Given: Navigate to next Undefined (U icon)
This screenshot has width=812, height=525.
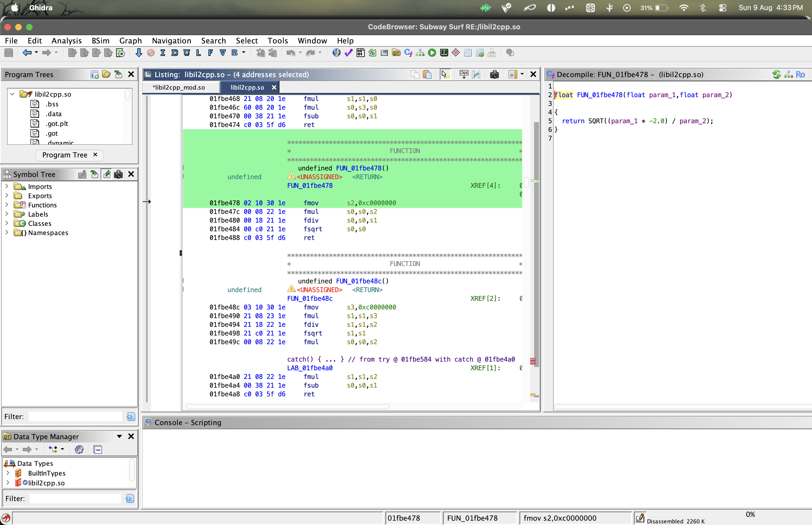Looking at the screenshot, I should click(x=186, y=53).
